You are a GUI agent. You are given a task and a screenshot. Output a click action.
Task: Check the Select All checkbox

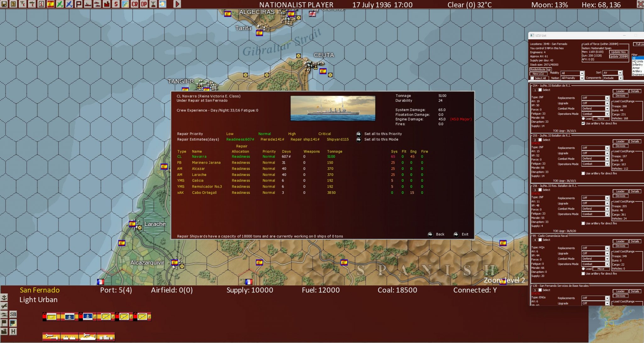(x=532, y=78)
